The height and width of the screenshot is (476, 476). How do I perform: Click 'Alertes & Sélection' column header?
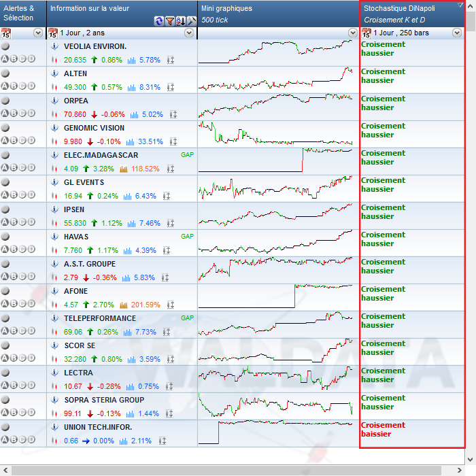click(23, 14)
